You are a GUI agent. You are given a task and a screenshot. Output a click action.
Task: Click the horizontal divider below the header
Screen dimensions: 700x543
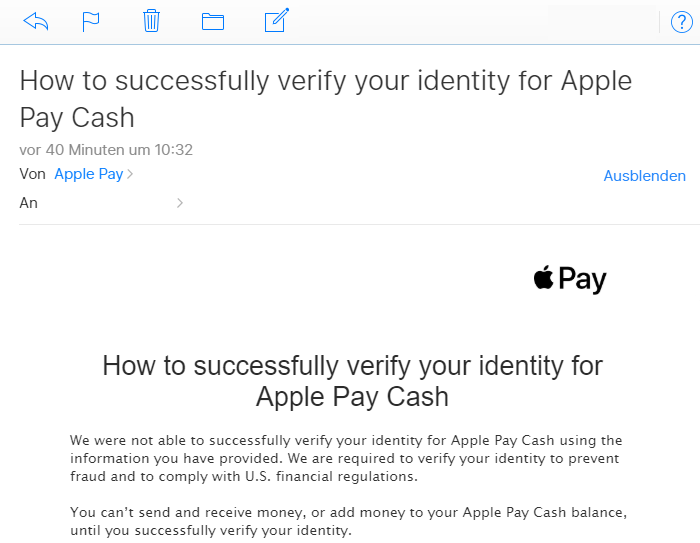pos(350,224)
